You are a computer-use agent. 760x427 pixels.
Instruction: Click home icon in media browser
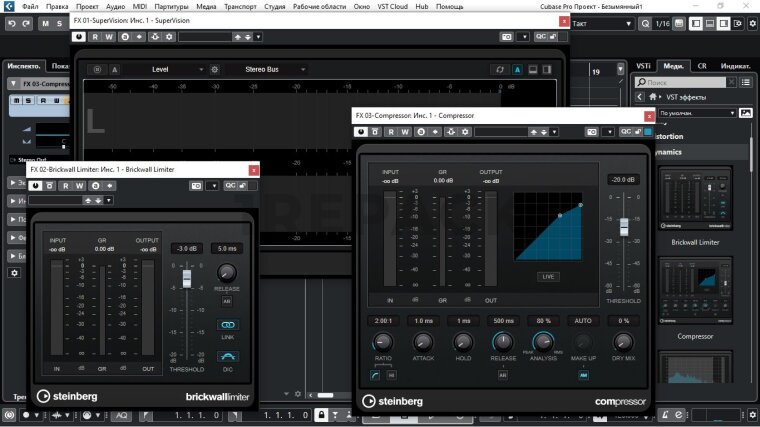(x=654, y=97)
